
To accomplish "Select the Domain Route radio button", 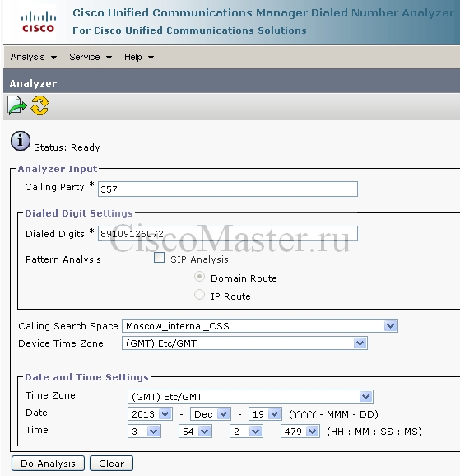I will click(x=199, y=277).
